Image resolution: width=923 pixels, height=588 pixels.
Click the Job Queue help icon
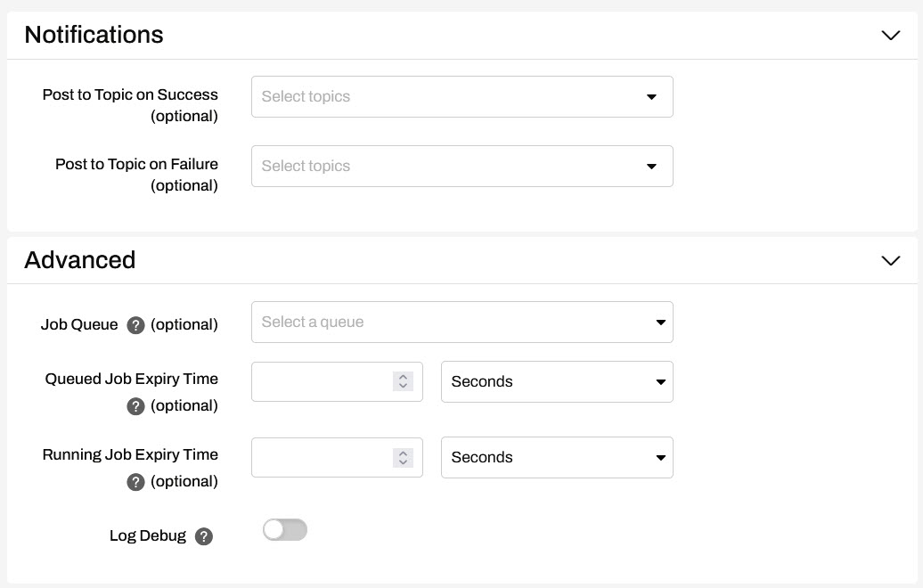point(135,325)
